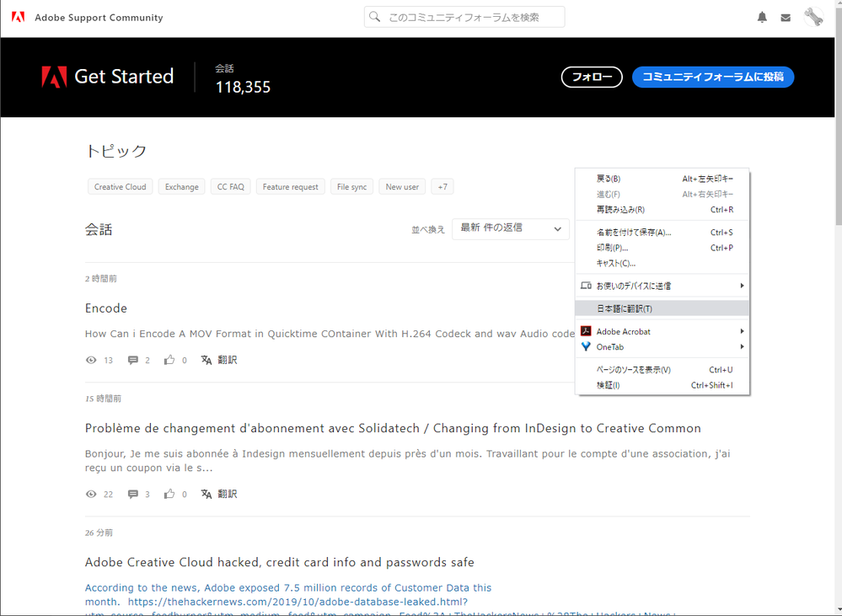842x616 pixels.
Task: Open user profile avatar
Action: pos(813,17)
